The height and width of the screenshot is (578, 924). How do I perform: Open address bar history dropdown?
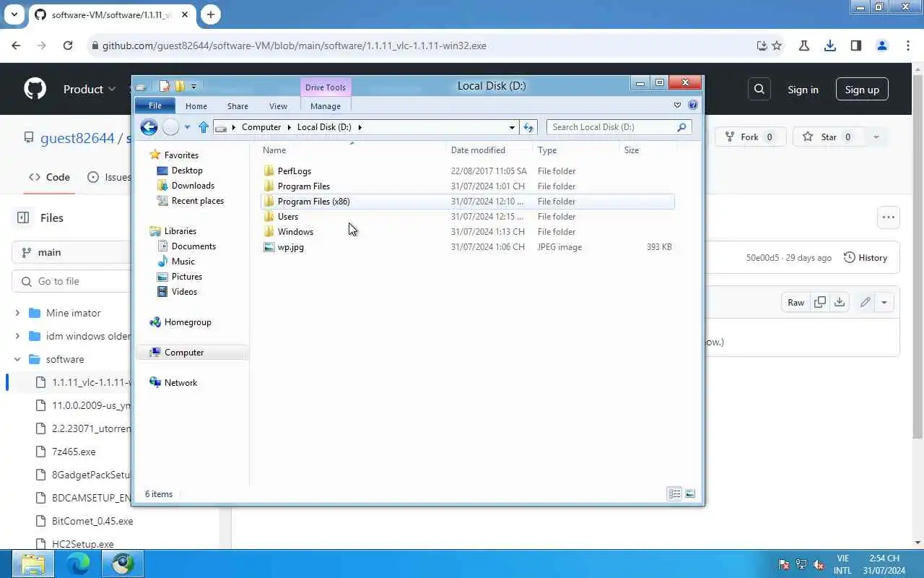512,127
